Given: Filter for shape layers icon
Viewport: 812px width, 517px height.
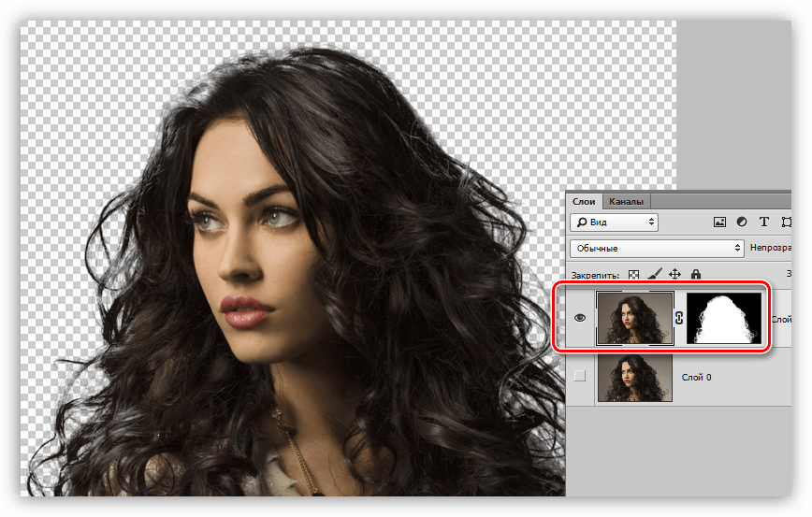Looking at the screenshot, I should 786,222.
